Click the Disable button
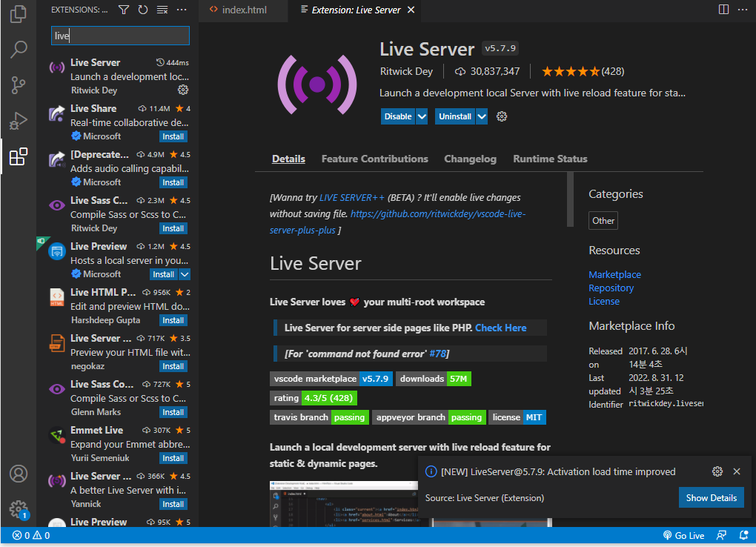 398,116
